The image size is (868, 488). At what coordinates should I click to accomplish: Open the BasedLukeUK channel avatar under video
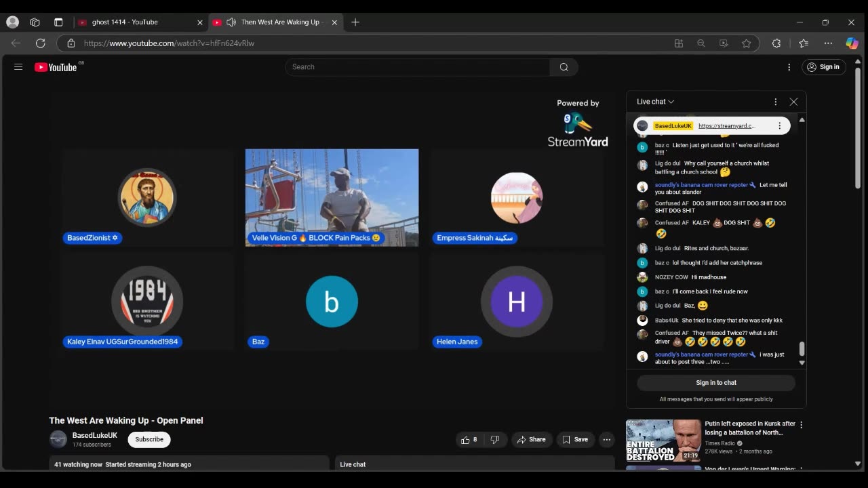tap(58, 439)
